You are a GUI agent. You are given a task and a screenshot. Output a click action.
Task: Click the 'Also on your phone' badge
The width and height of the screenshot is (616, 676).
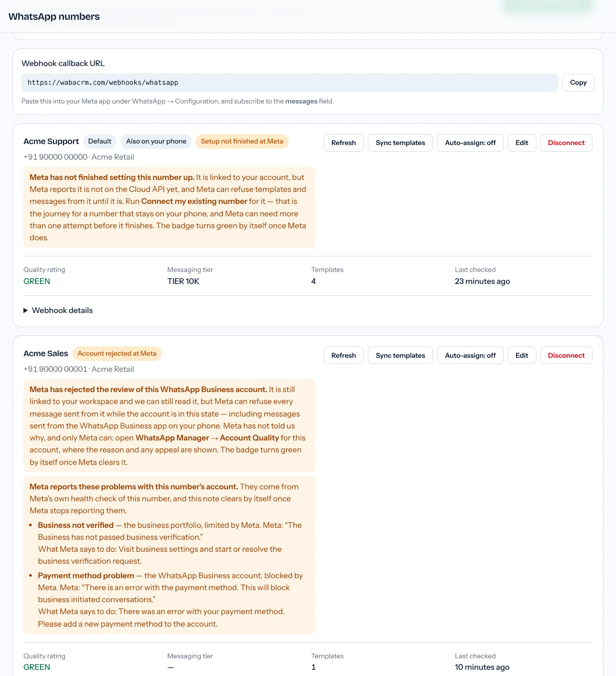point(156,141)
